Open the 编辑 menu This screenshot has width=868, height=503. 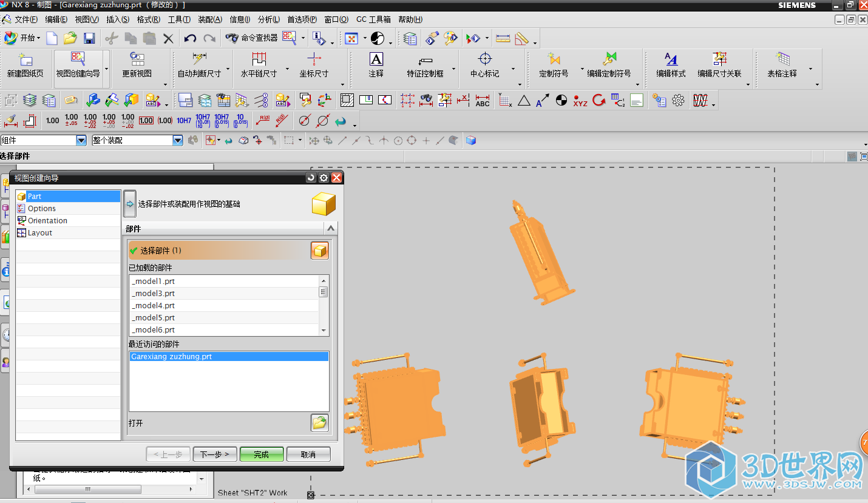click(56, 19)
